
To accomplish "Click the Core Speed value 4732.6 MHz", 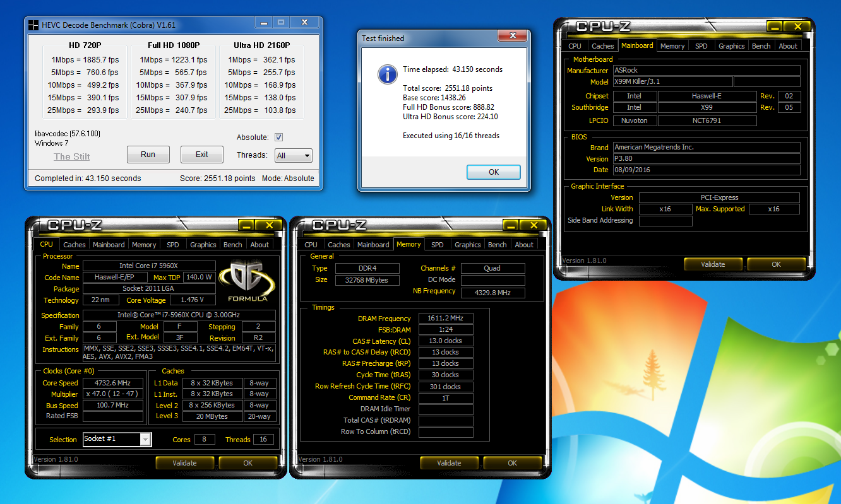I will pos(113,383).
